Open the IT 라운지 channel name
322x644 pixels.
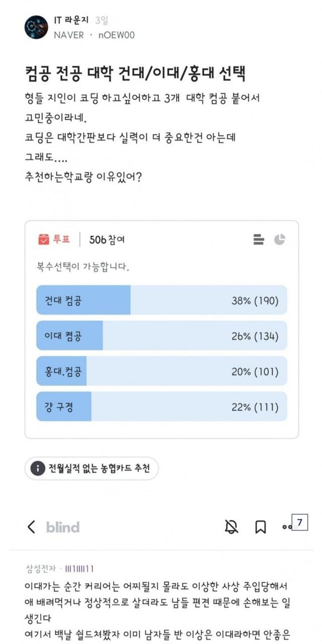point(71,20)
